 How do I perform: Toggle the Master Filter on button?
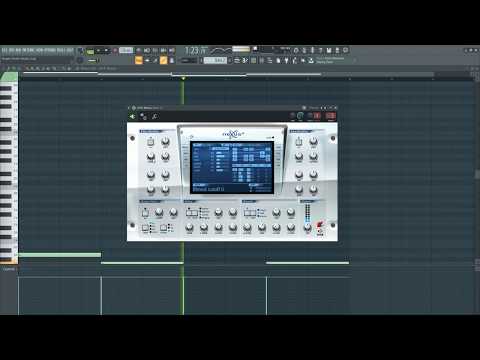pyautogui.click(x=145, y=212)
